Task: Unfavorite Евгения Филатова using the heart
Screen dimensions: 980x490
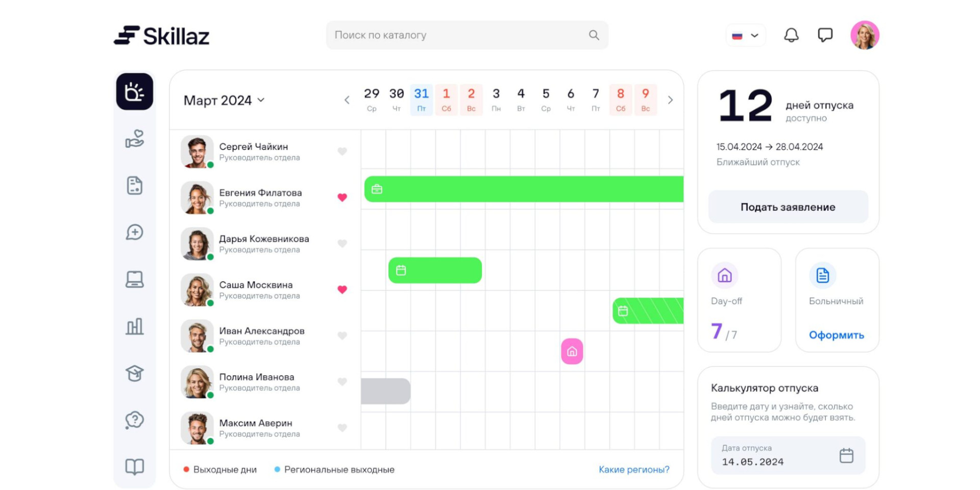Action: click(342, 198)
